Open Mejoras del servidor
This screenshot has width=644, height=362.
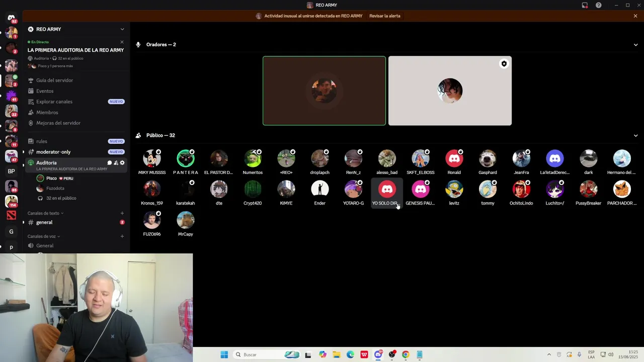[x=76, y=123]
